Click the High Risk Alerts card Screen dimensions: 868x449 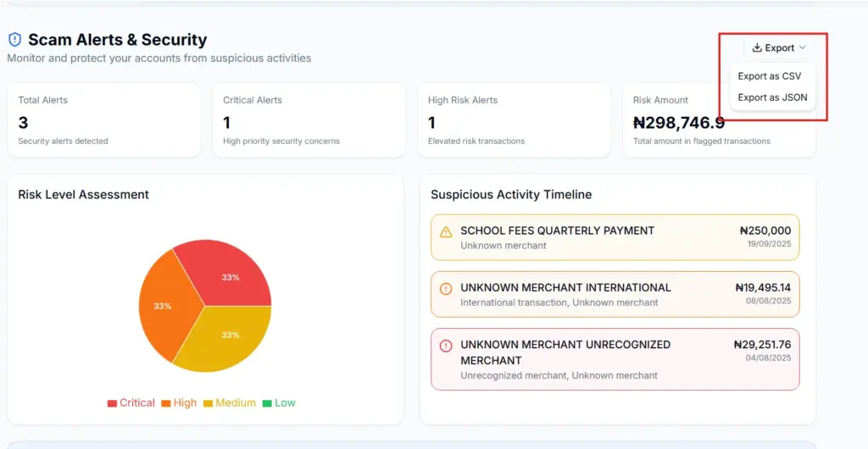[x=515, y=120]
